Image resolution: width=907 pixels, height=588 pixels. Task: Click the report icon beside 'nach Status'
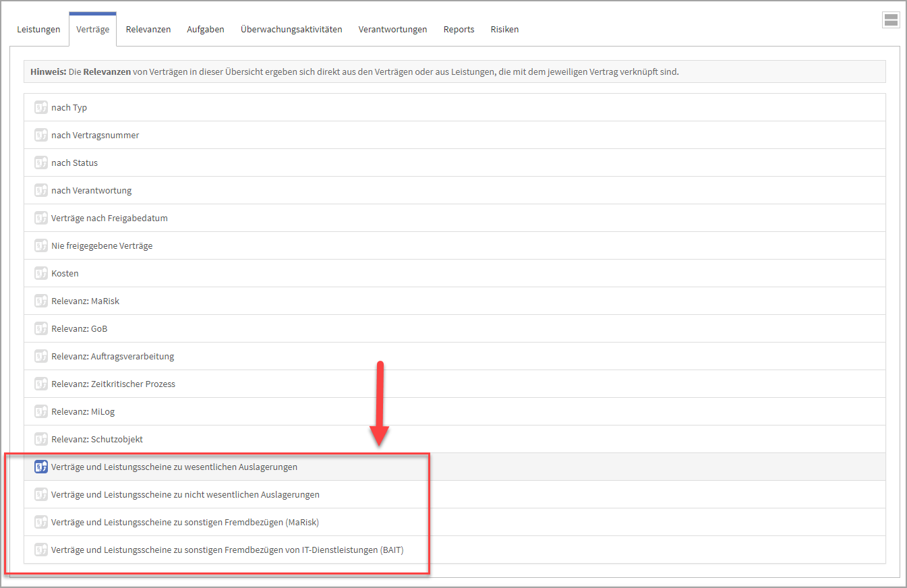(41, 163)
